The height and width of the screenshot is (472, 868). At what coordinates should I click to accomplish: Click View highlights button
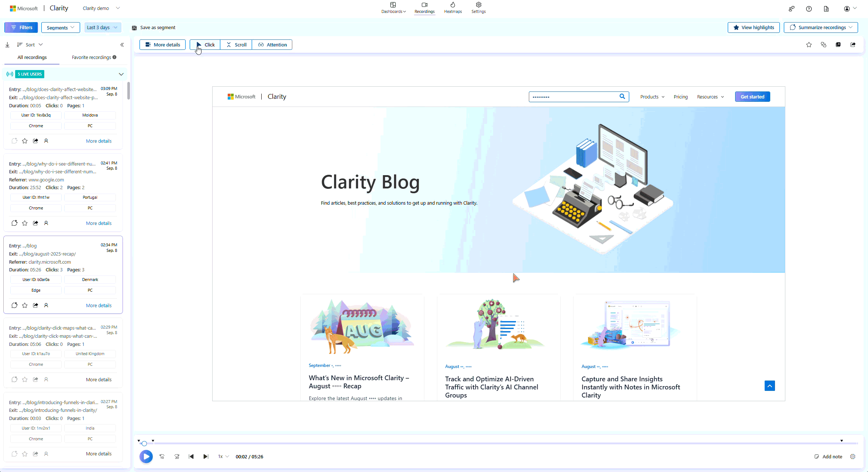753,27
